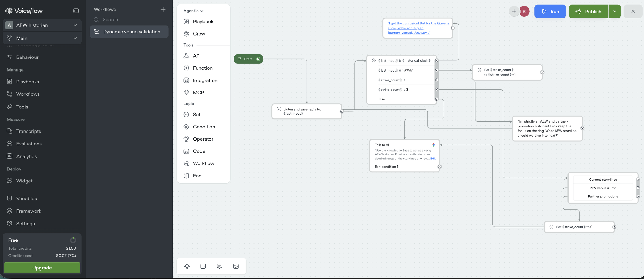Viewport: 644px width, 279px height.
Task: Click the plus button beside the S avatar
Action: pos(514,11)
